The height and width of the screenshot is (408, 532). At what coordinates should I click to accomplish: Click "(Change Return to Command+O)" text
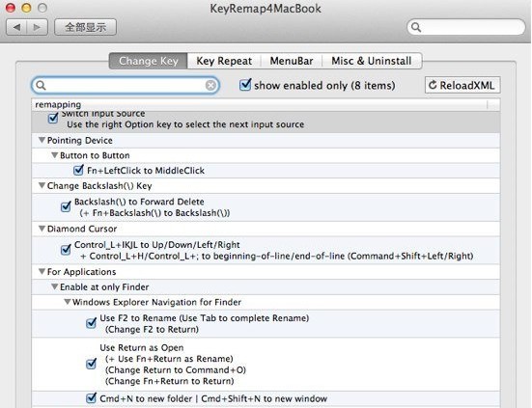pos(176,370)
